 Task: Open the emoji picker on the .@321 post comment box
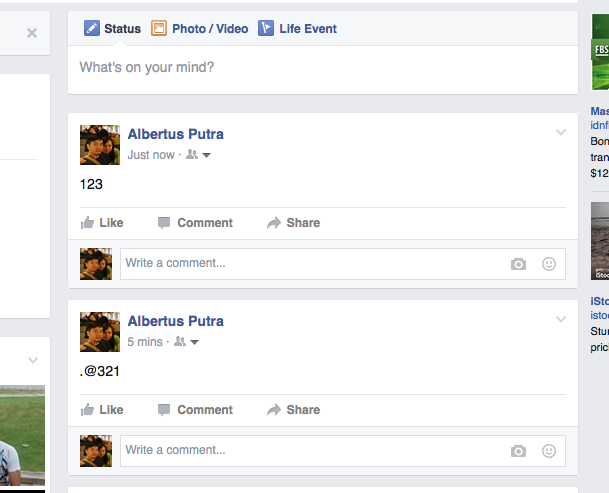pyautogui.click(x=549, y=451)
